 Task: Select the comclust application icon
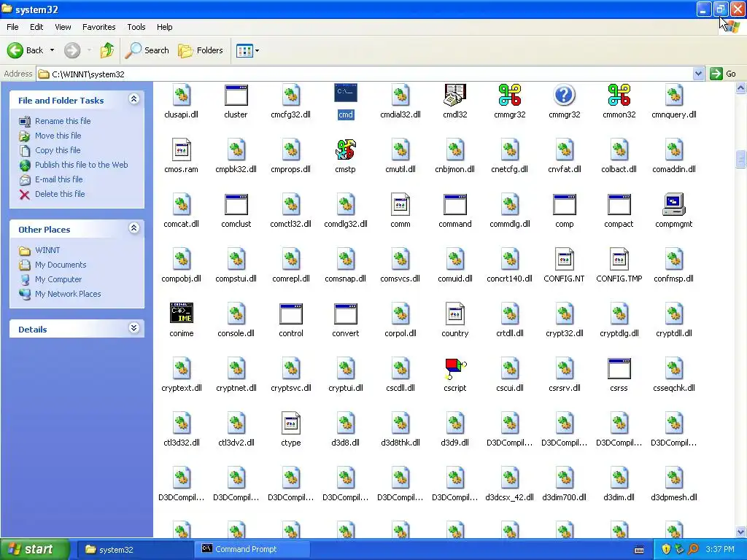(x=236, y=204)
